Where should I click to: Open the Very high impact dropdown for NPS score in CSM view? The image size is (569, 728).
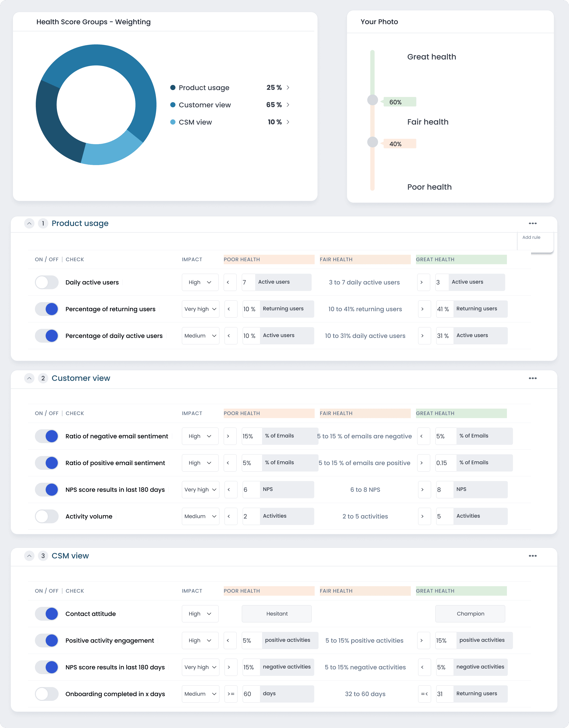[x=200, y=667]
